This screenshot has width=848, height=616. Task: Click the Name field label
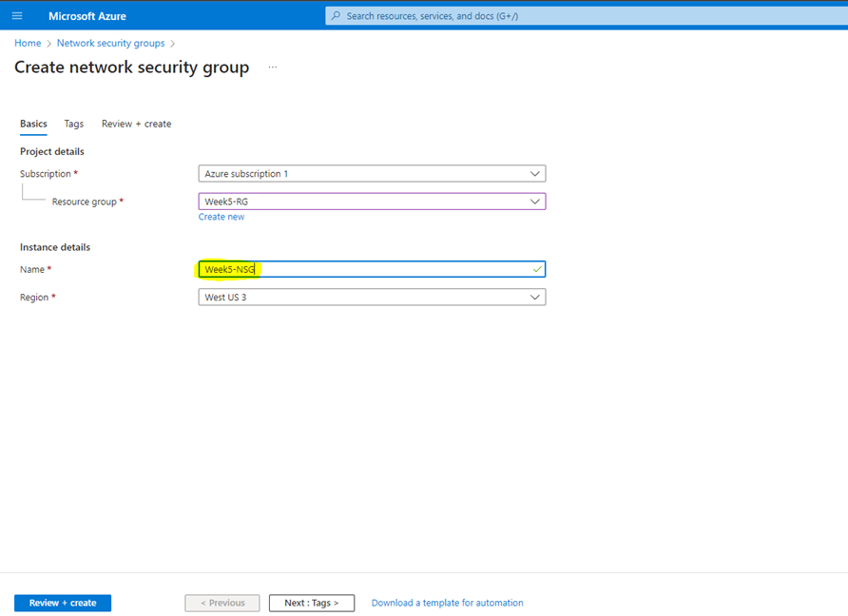32,269
